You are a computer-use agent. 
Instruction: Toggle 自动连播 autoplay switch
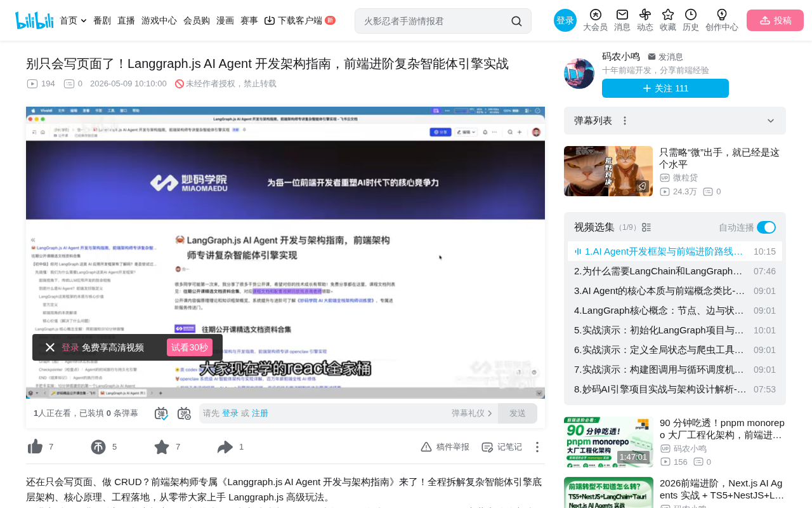766,227
